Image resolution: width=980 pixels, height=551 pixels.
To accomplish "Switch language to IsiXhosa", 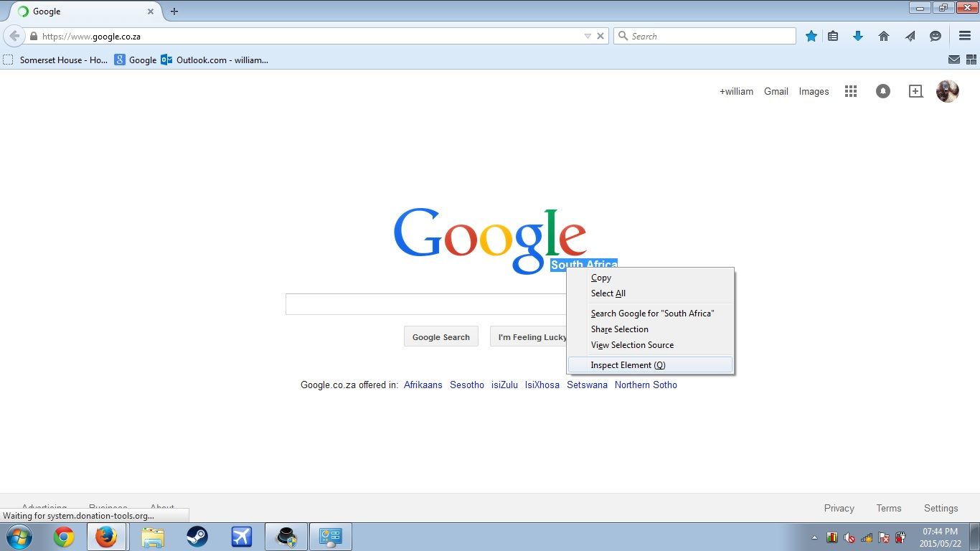I will click(x=542, y=385).
